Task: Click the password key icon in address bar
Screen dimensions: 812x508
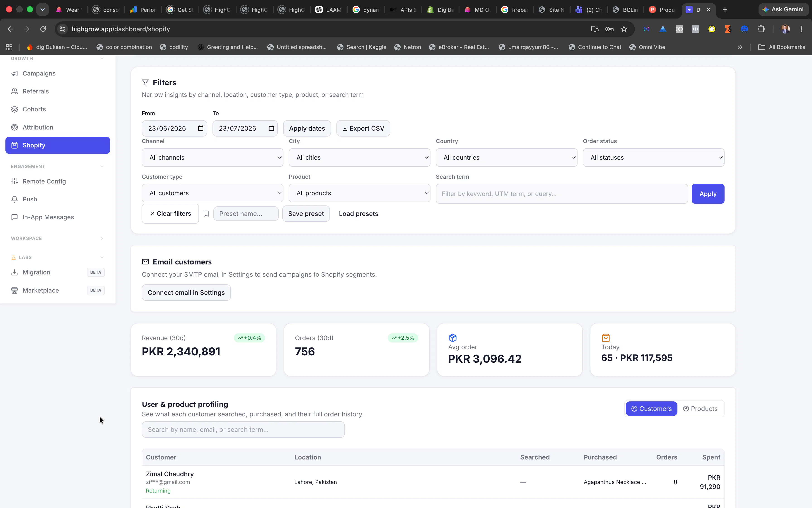Action: click(609, 29)
